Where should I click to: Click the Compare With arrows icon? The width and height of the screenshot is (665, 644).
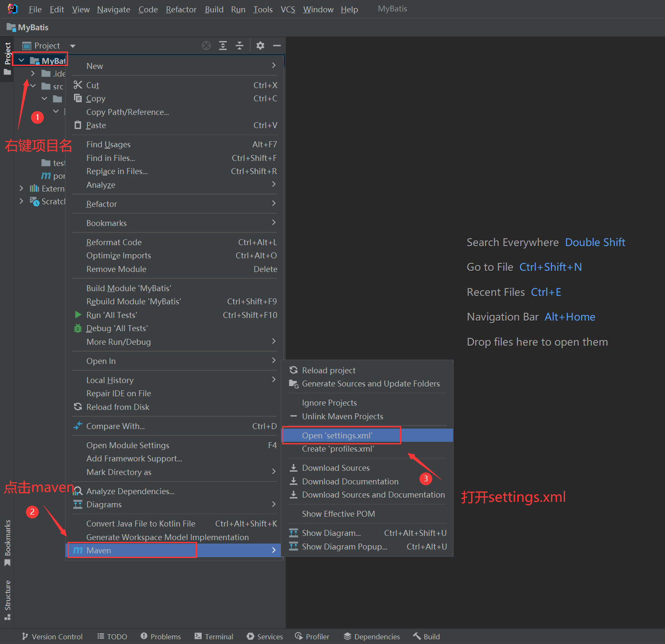(x=78, y=426)
